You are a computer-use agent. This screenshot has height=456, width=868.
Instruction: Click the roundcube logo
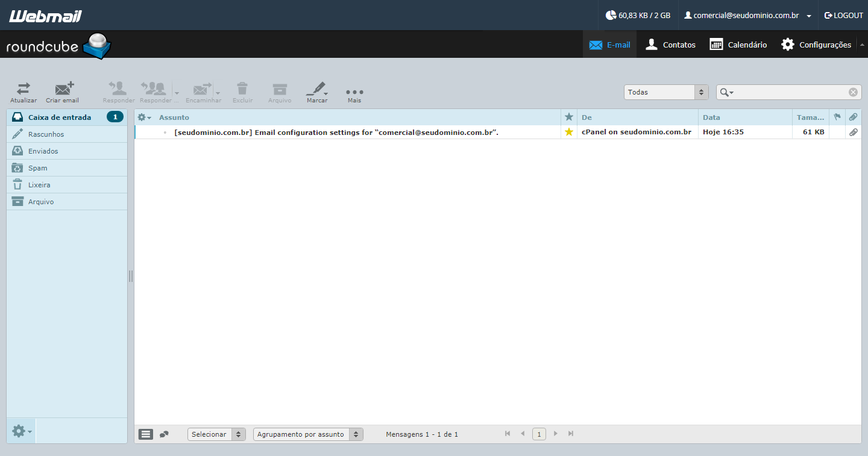point(58,46)
